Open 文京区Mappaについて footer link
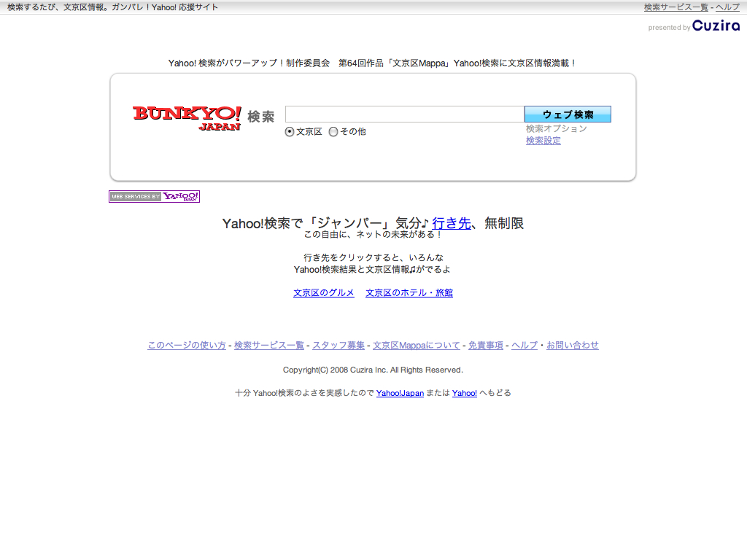This screenshot has height=560, width=747. pyautogui.click(x=417, y=345)
